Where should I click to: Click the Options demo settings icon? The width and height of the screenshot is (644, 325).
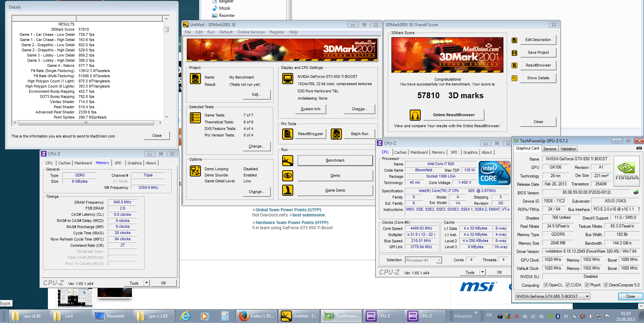[195, 171]
